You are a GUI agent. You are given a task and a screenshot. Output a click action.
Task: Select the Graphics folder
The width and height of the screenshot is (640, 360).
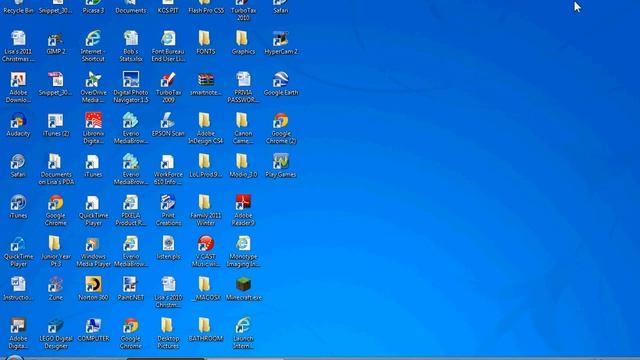[243, 42]
